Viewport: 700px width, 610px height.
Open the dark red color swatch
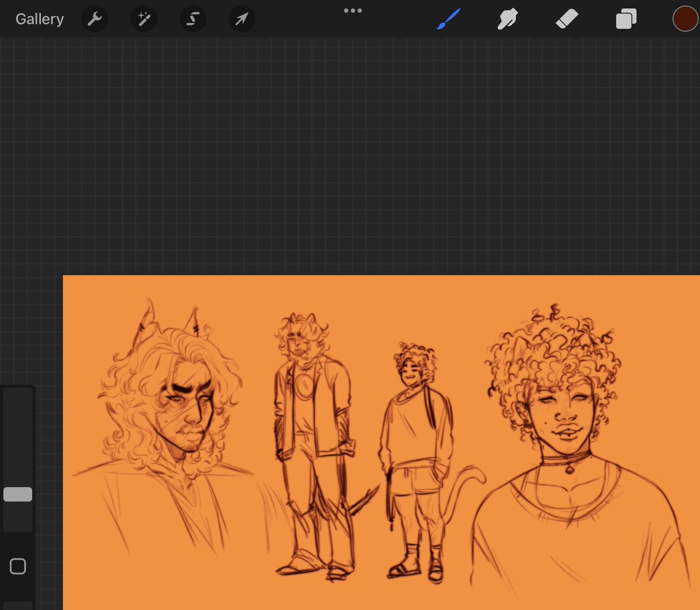coord(685,19)
